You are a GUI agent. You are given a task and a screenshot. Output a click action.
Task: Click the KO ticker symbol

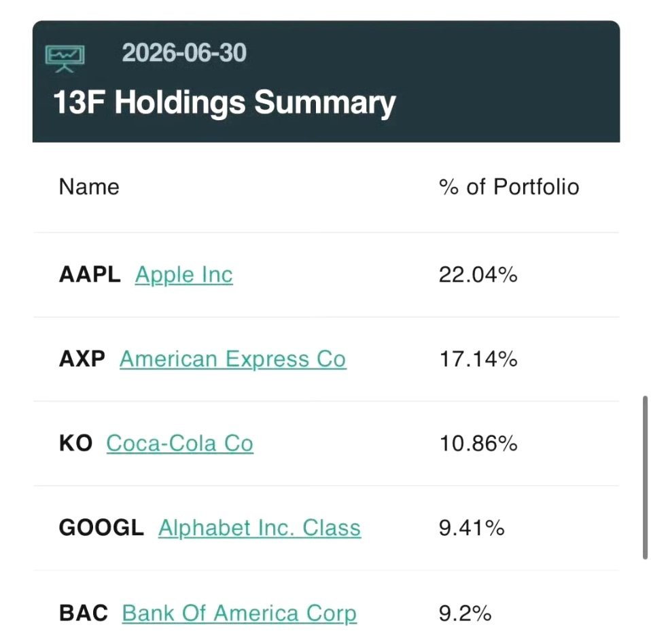(x=75, y=443)
